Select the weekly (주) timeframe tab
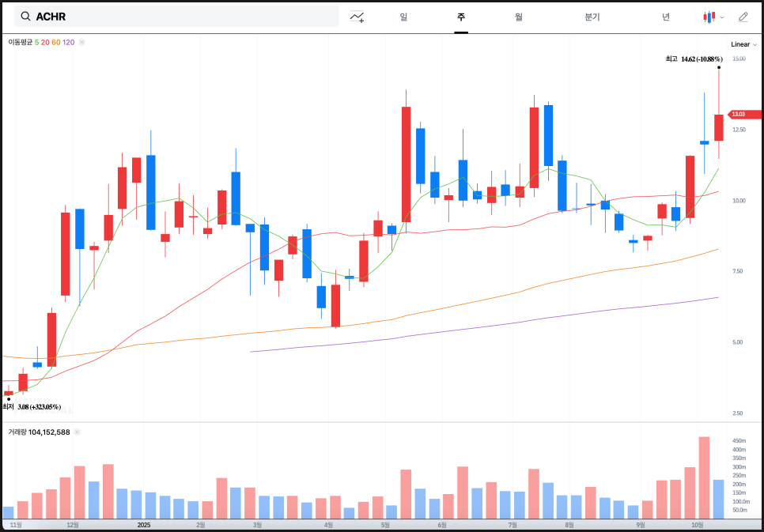764x532 pixels. [460, 17]
